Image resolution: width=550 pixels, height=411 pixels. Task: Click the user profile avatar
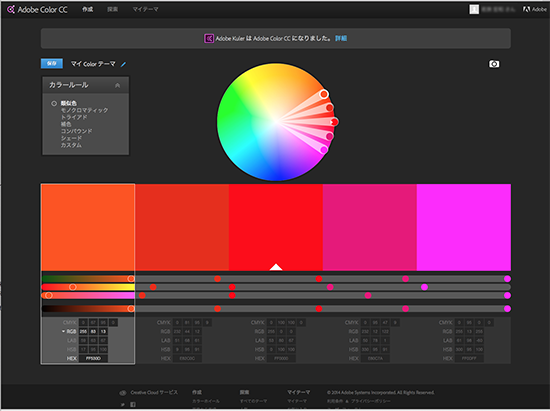[474, 9]
